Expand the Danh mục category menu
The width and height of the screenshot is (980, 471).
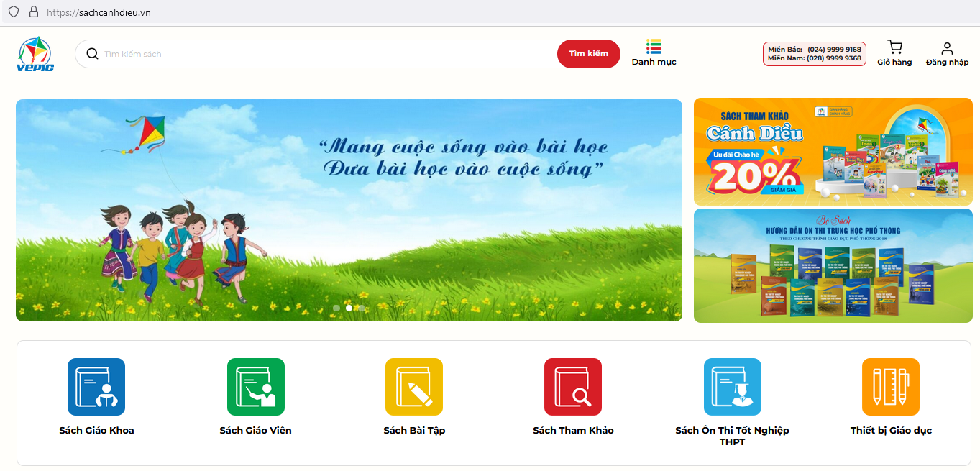click(x=654, y=52)
